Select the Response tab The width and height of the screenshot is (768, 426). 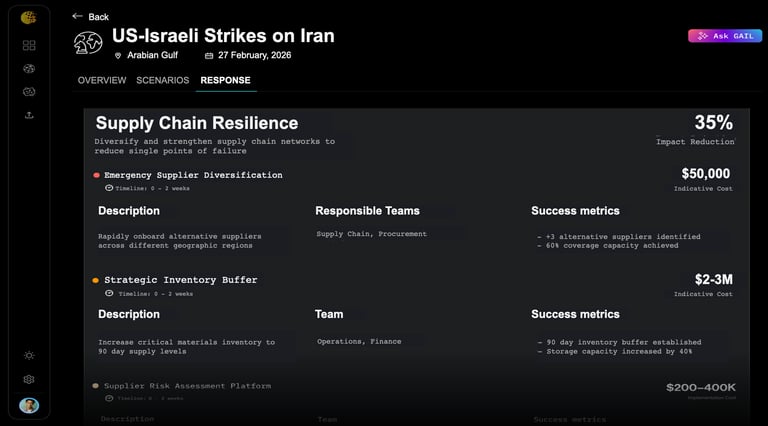click(225, 80)
